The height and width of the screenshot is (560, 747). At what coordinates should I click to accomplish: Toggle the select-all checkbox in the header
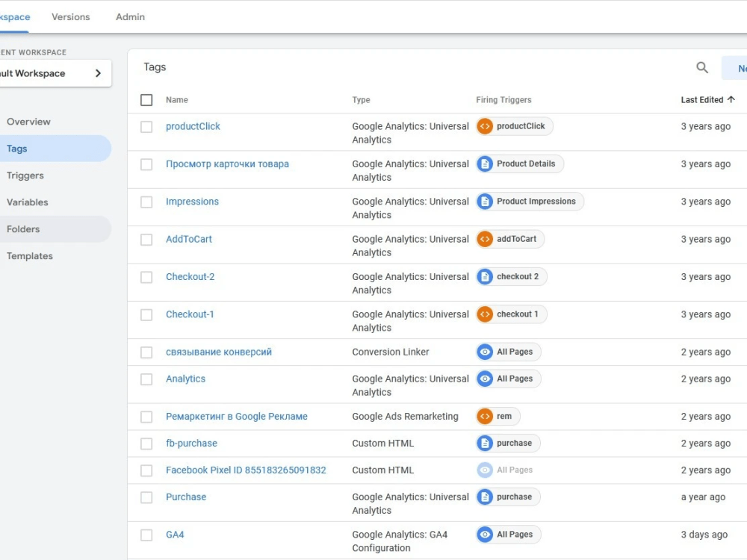coord(146,99)
